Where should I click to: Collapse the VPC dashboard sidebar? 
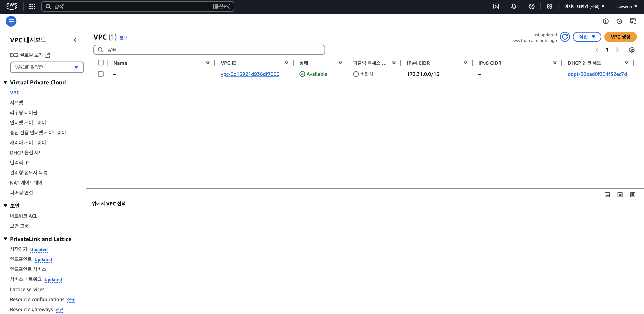(75, 40)
